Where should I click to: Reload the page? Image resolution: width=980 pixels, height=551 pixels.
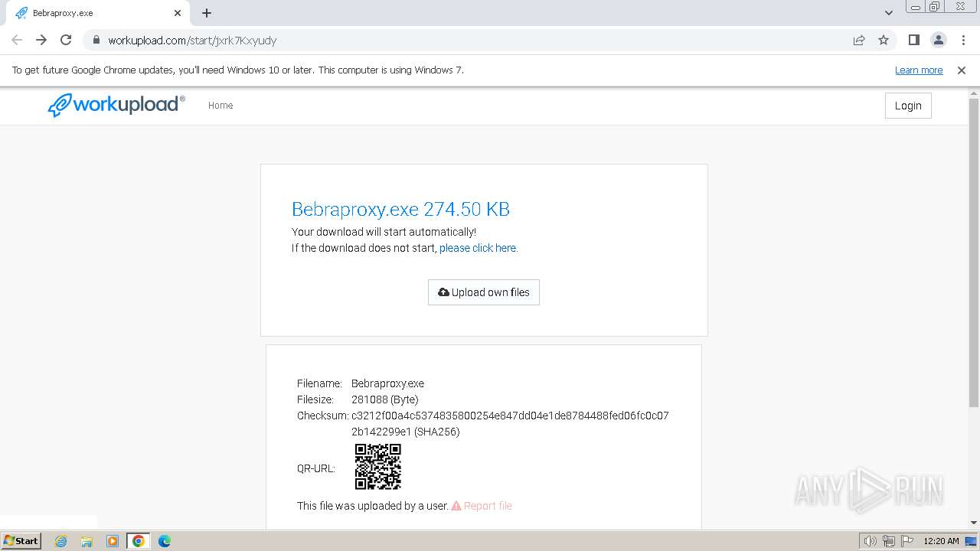(x=66, y=40)
